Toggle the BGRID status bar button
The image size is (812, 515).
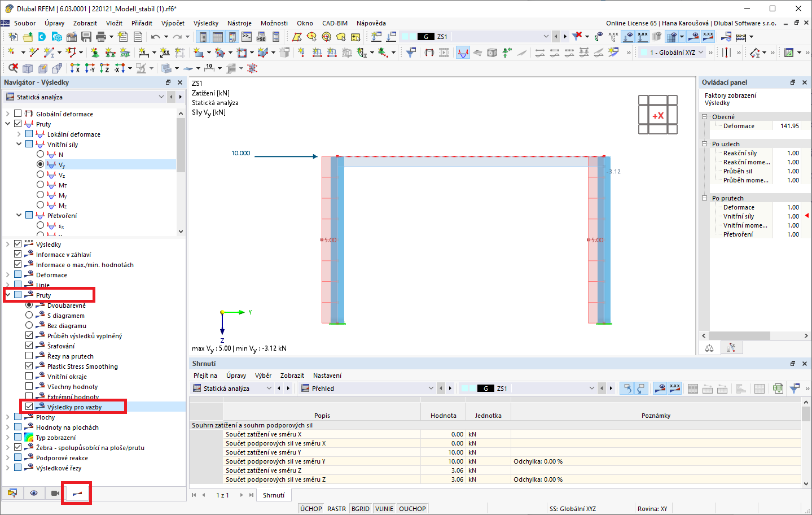click(x=361, y=509)
